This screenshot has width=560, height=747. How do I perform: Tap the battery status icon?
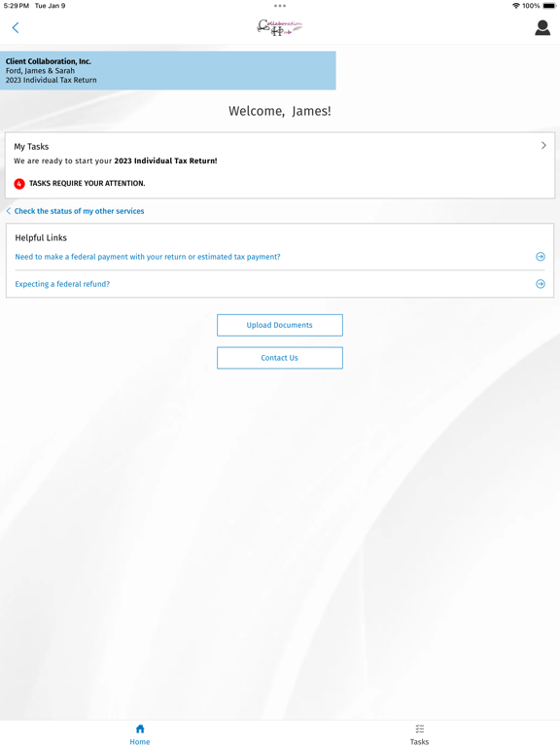click(x=549, y=6)
